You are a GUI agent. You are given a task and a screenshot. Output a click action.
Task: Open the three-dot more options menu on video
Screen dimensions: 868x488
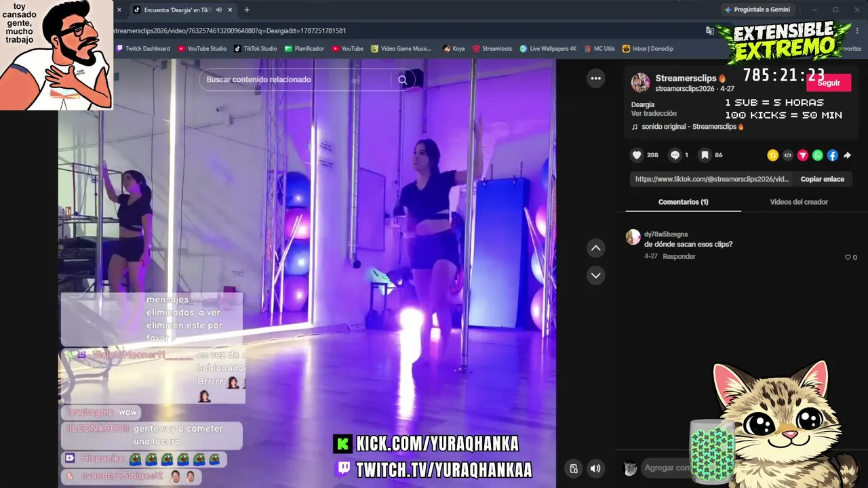tap(595, 79)
